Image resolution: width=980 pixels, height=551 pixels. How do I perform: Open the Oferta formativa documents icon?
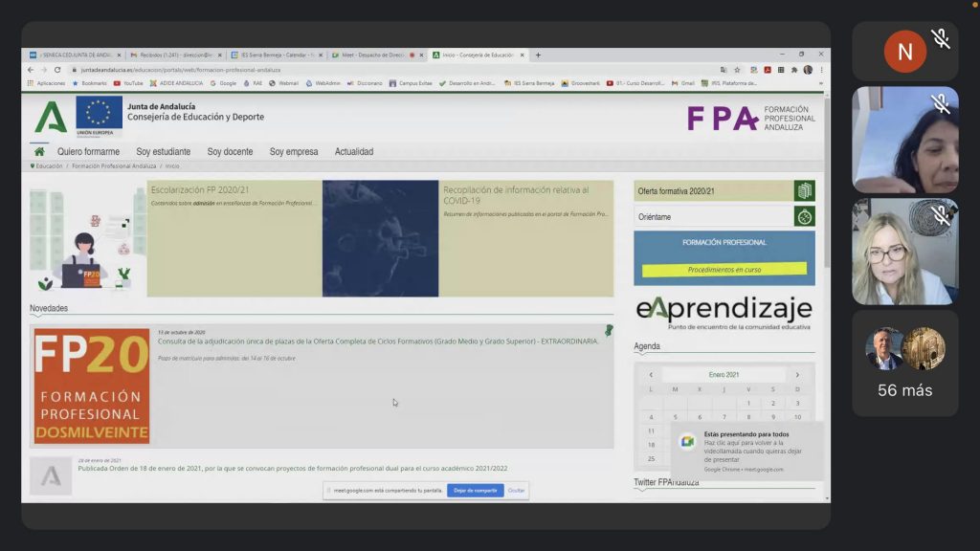(x=805, y=191)
